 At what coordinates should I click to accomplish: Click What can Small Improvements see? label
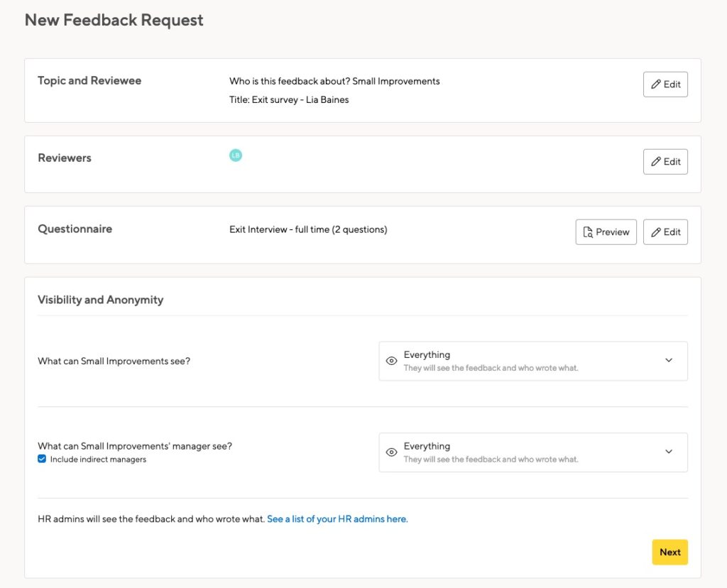114,361
